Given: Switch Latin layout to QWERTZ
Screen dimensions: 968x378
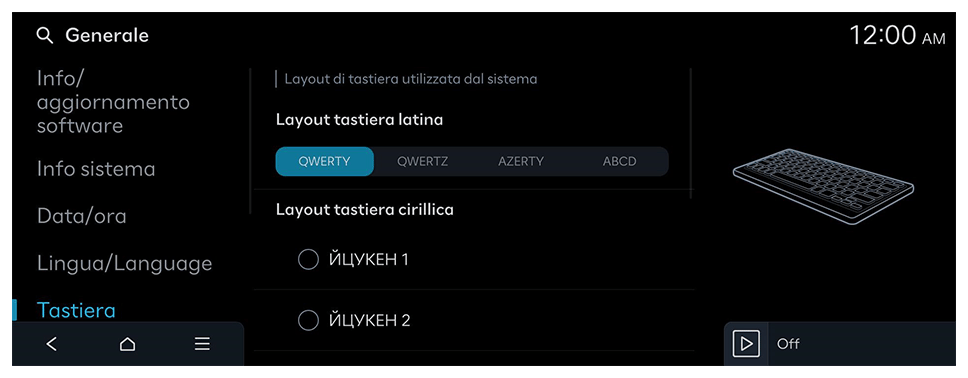Looking at the screenshot, I should click(x=422, y=162).
